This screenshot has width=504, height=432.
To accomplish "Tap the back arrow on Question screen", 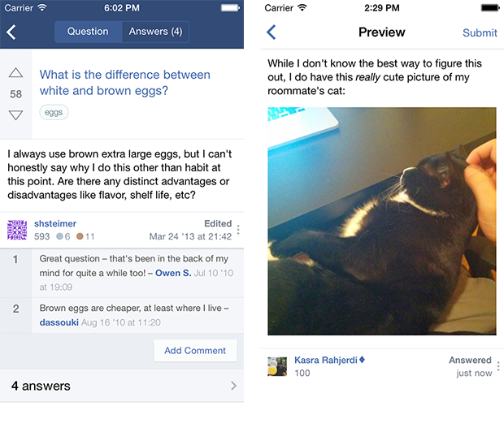I will [x=11, y=32].
